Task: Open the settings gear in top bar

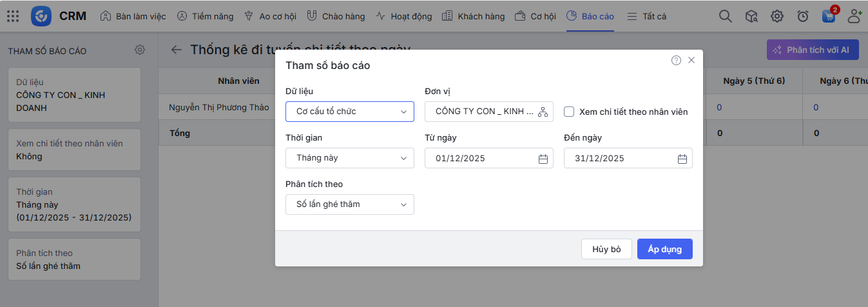Action: [x=777, y=16]
